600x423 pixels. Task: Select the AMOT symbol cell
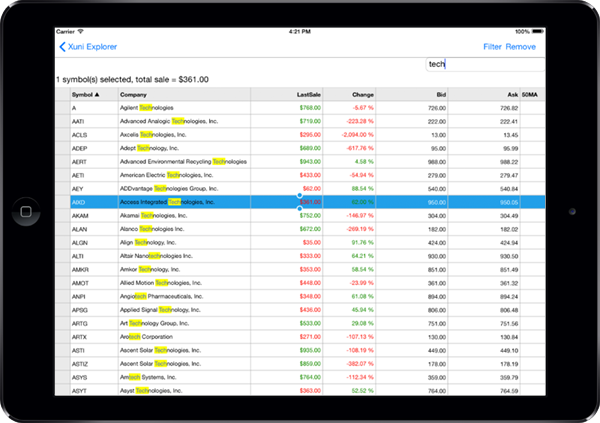coord(94,283)
